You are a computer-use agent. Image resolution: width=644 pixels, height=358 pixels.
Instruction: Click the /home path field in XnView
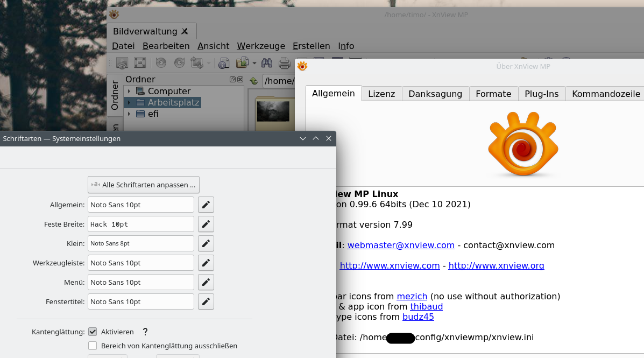[x=279, y=81]
